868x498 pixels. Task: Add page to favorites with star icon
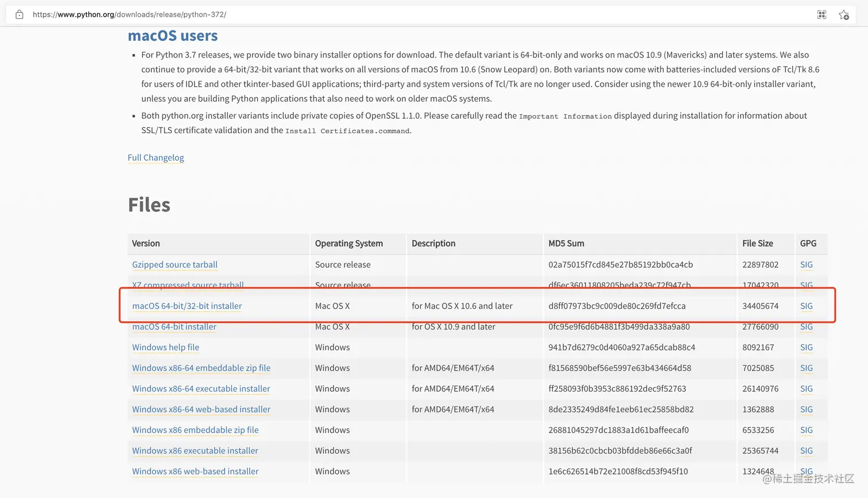(x=843, y=15)
